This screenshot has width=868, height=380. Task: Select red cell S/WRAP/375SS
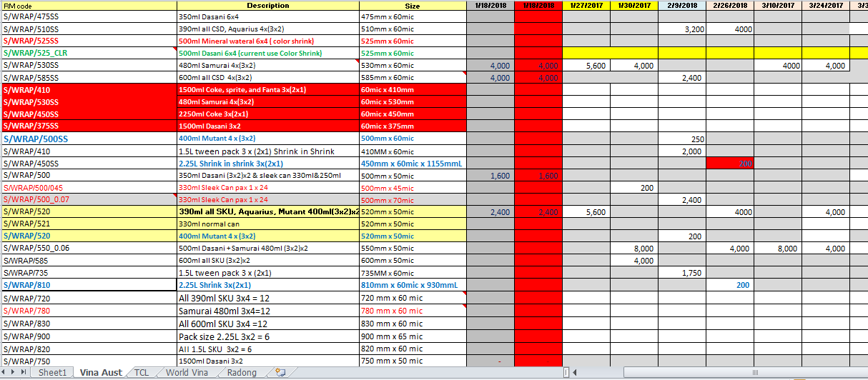click(x=89, y=126)
